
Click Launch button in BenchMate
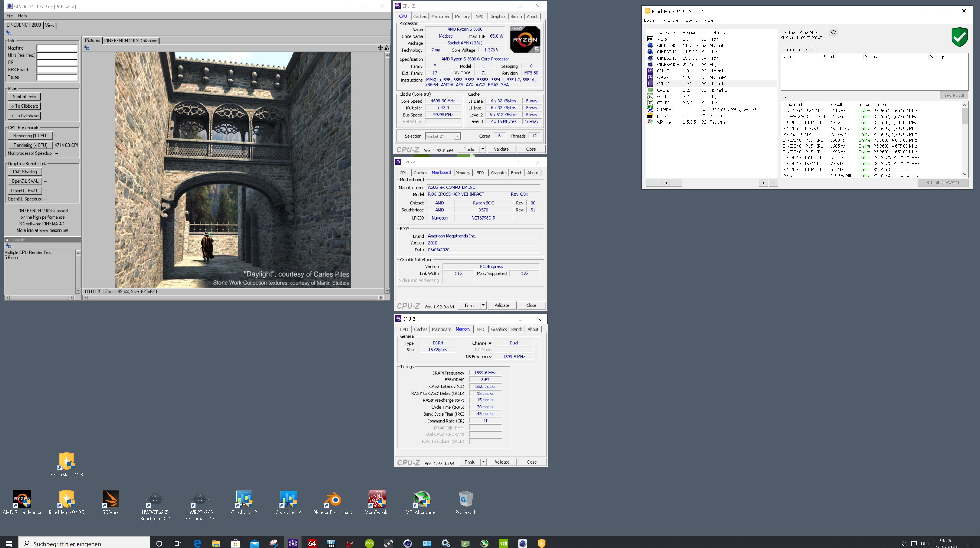click(664, 183)
